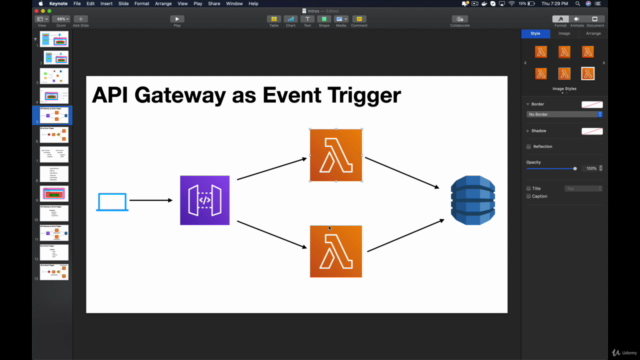Image resolution: width=640 pixels, height=360 pixels.
Task: Open the Media toolbar menu
Action: (x=341, y=19)
